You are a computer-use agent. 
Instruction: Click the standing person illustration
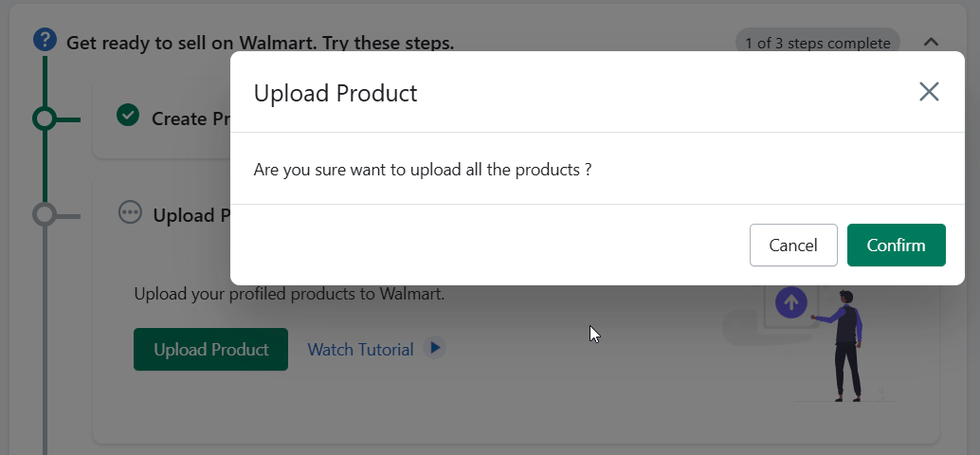[846, 346]
